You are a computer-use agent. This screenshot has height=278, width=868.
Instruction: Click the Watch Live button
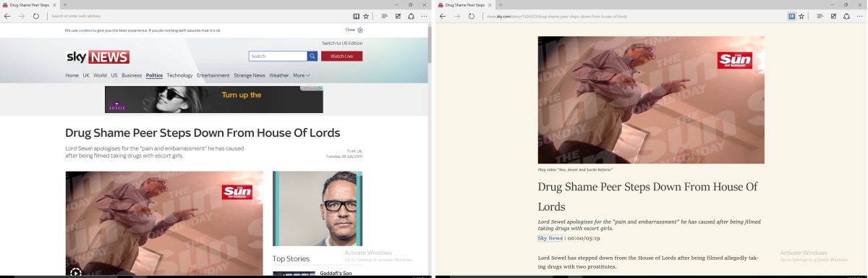click(x=341, y=56)
